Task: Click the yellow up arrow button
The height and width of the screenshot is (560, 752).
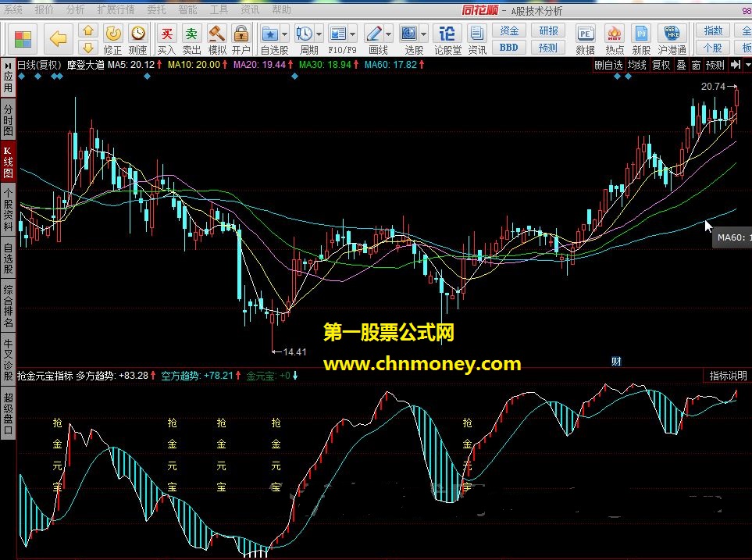Action: pos(88,30)
